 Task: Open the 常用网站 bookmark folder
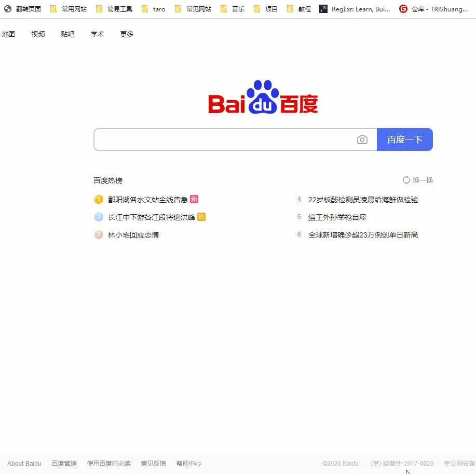click(x=69, y=9)
